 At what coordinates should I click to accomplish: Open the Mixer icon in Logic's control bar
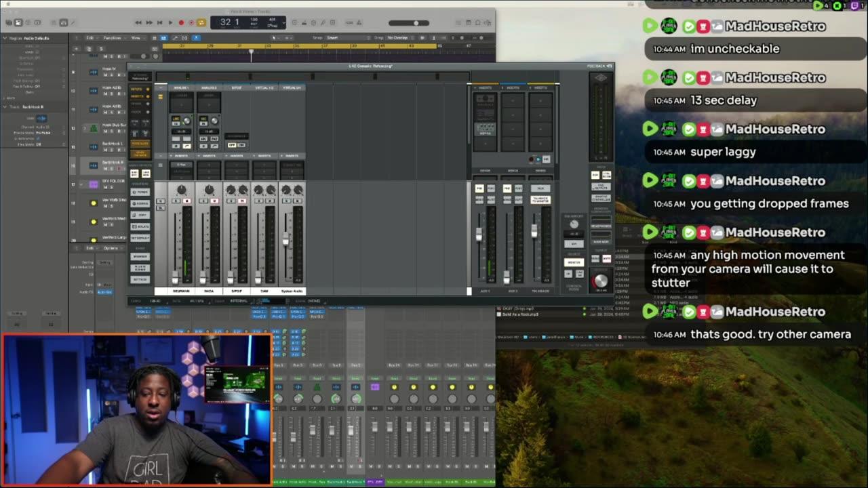pyautogui.click(x=64, y=22)
